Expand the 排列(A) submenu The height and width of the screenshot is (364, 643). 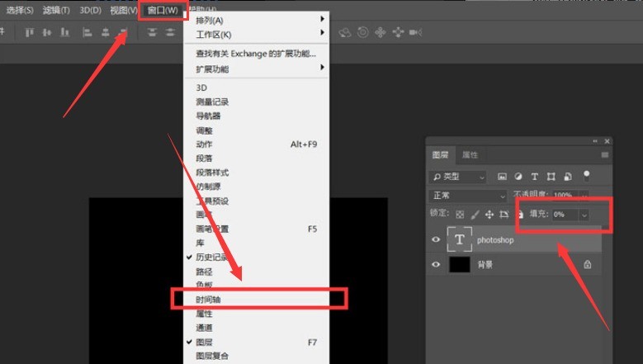[256, 20]
